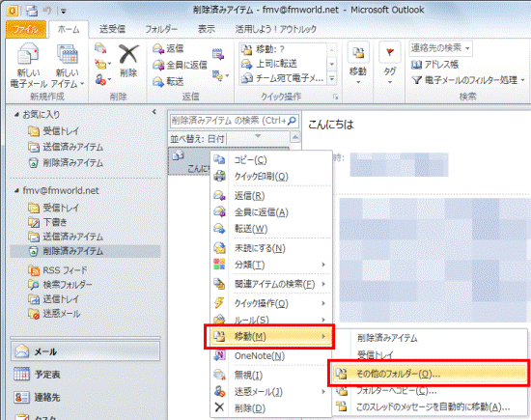The height and width of the screenshot is (420, 531).
Task: Open Address Book (アドレス帳)
Action: coord(434,65)
